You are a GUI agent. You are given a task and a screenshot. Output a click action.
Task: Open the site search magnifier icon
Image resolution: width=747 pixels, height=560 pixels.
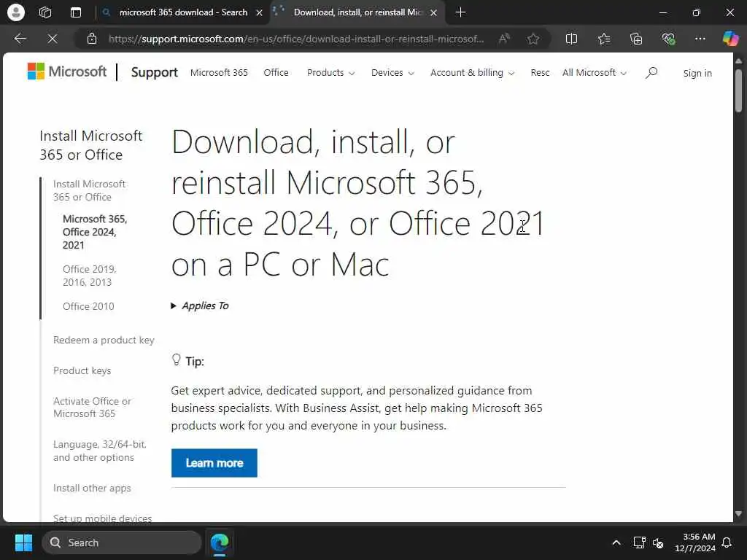coord(651,73)
